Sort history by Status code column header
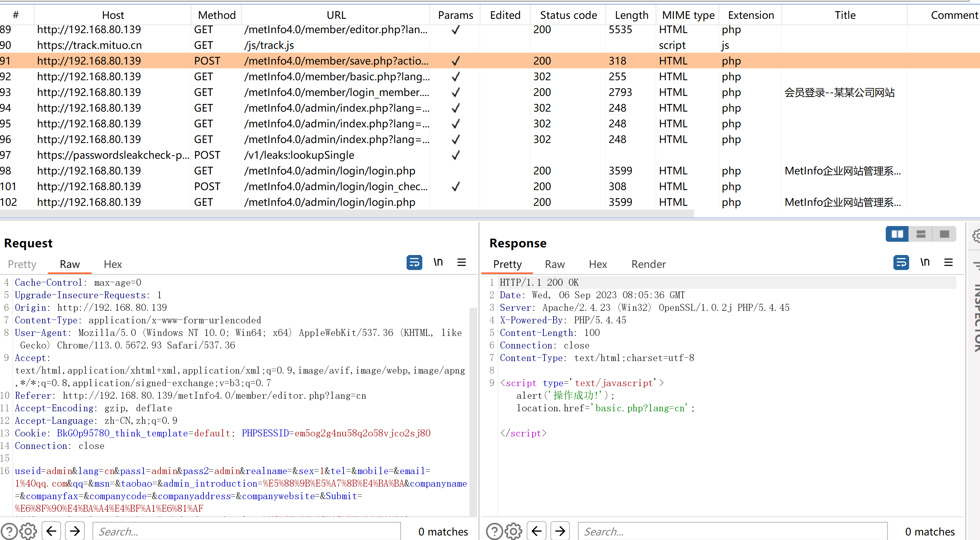 pos(569,15)
